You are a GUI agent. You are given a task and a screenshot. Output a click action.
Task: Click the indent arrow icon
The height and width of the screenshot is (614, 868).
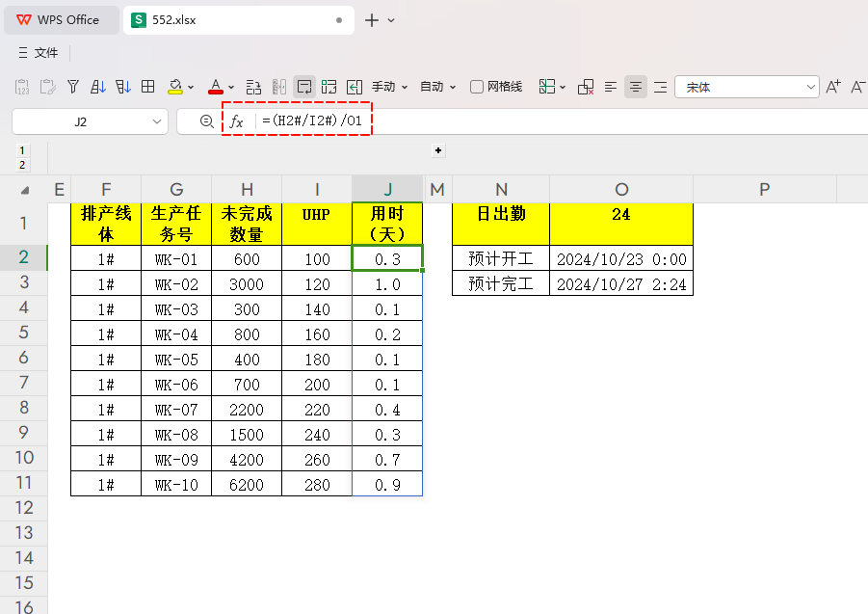[x=355, y=87]
